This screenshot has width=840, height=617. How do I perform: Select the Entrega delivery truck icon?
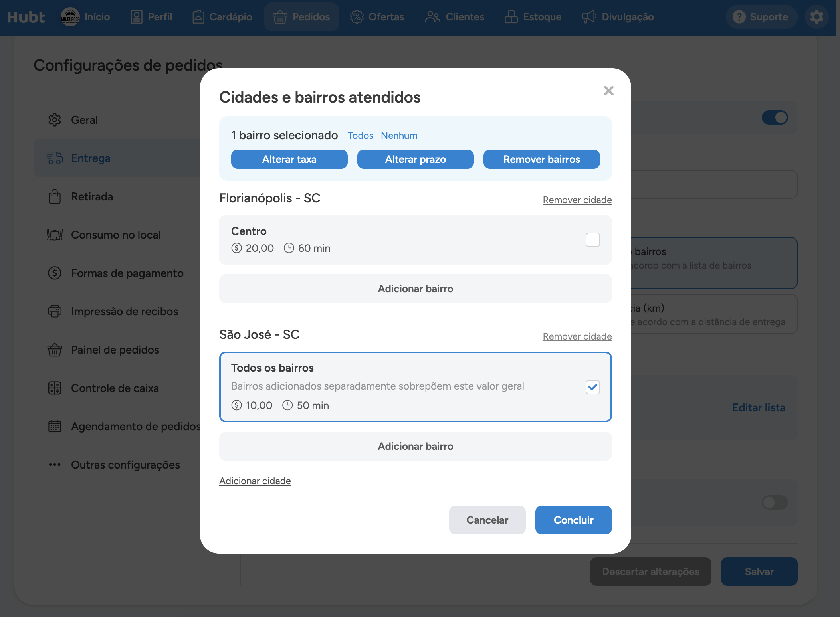55,158
